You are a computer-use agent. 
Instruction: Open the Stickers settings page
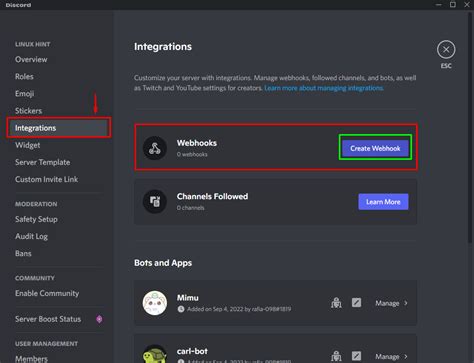(x=28, y=111)
